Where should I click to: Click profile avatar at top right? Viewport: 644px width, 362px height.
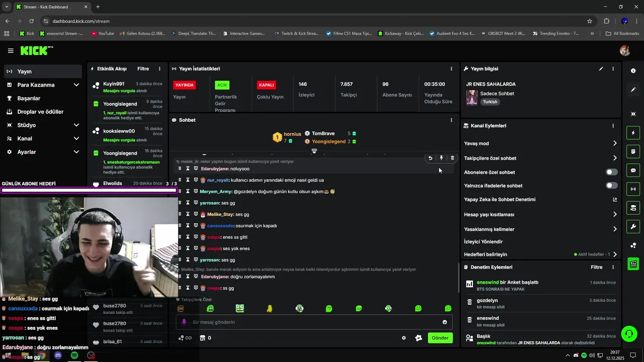(x=625, y=51)
